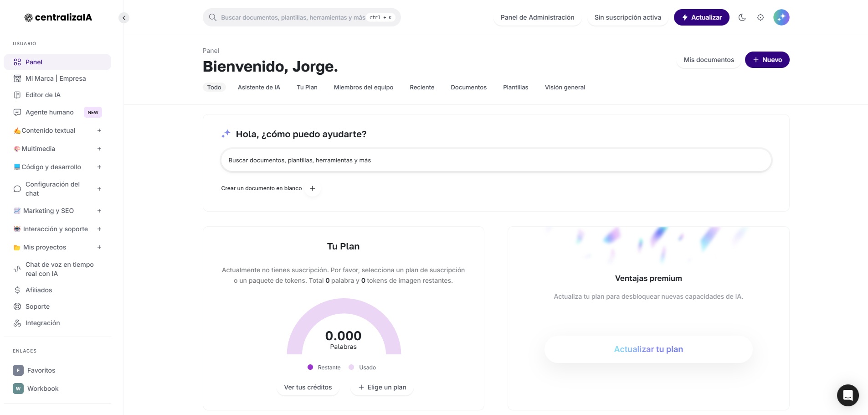The width and height of the screenshot is (868, 415).
Task: Toggle dark mode with the moon icon
Action: tap(742, 17)
